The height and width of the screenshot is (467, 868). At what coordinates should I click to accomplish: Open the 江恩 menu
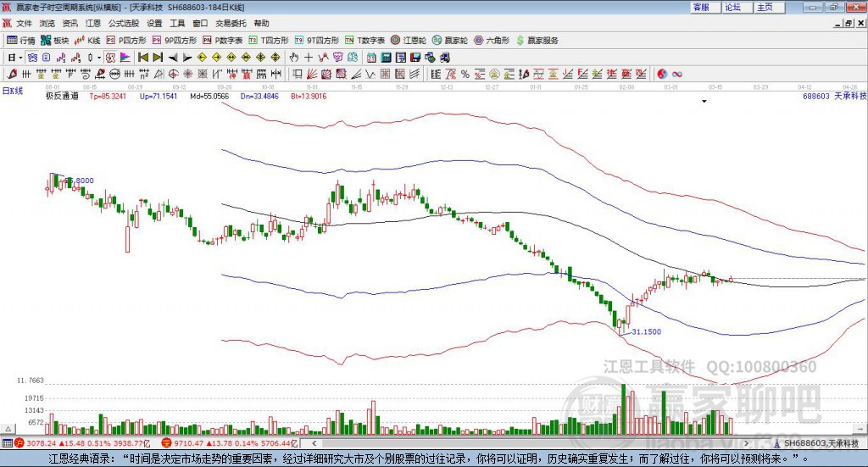click(x=93, y=23)
